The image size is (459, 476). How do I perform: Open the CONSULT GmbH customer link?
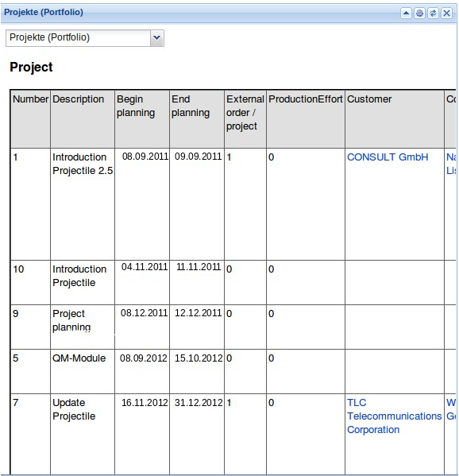388,157
